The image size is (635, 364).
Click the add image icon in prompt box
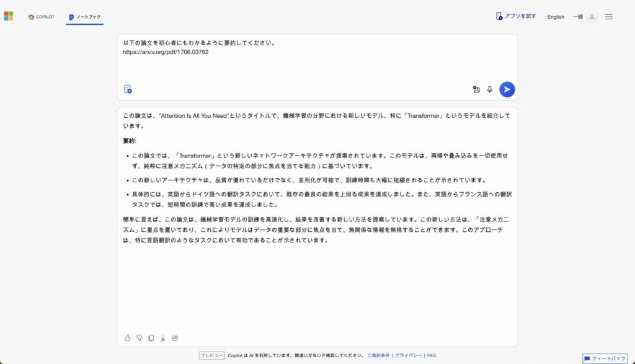click(x=476, y=89)
